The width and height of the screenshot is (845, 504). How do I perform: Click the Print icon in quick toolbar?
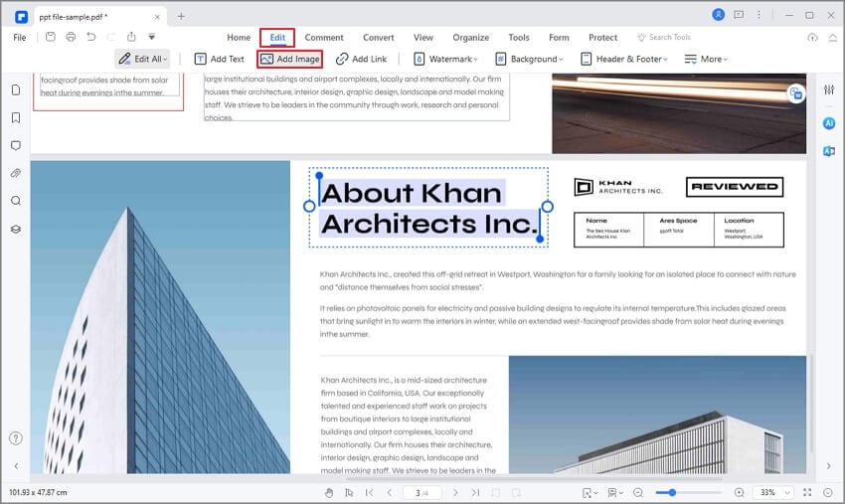coord(71,37)
